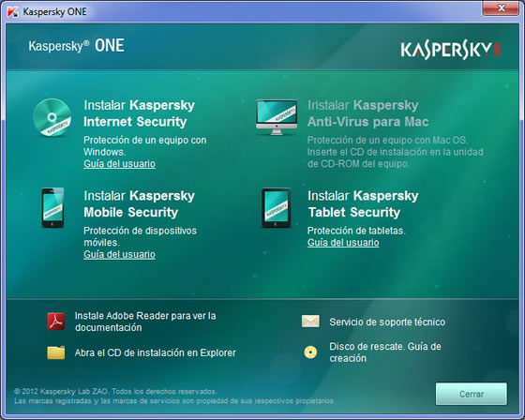Open Servicio de soporte técnico

click(387, 322)
